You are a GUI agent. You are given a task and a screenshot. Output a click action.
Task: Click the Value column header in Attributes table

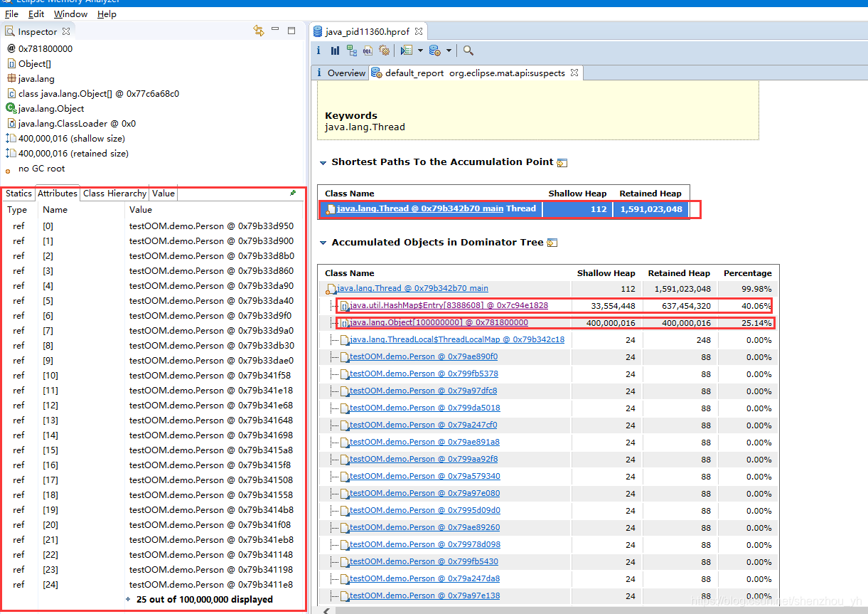tap(141, 210)
